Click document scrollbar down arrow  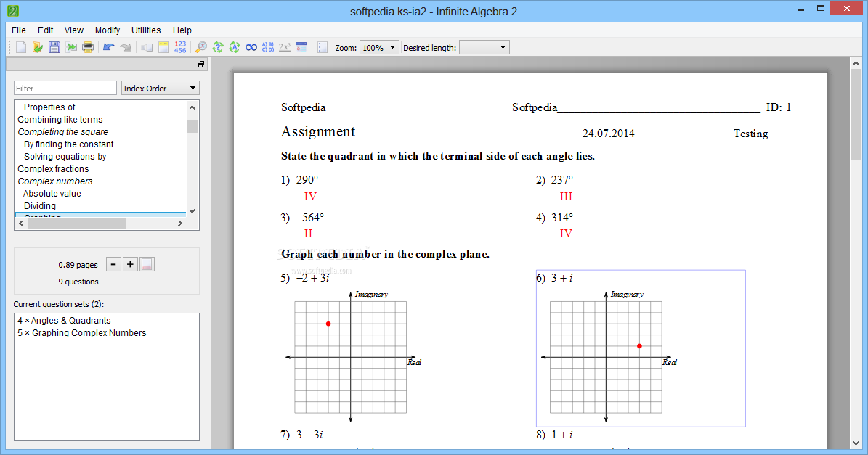(x=856, y=443)
